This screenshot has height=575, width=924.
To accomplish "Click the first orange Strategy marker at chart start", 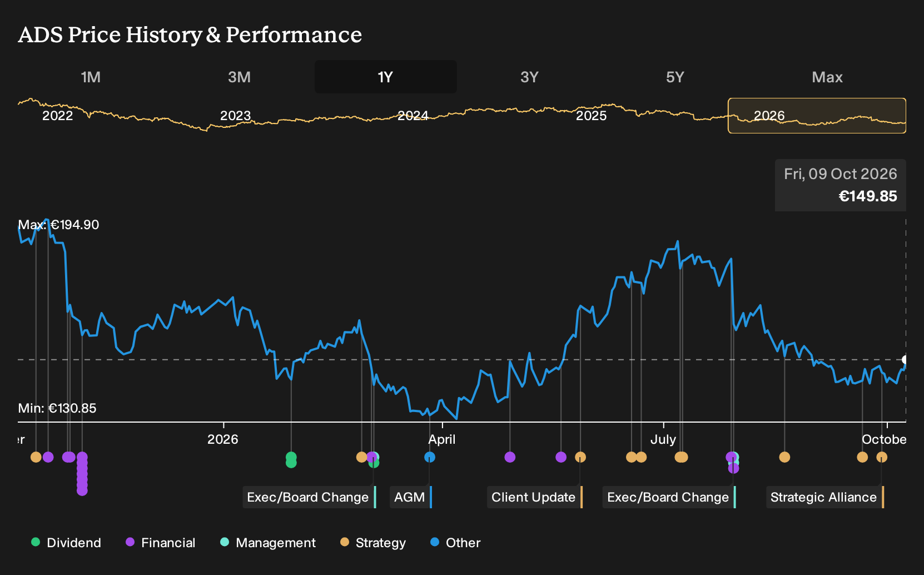I will click(x=36, y=457).
